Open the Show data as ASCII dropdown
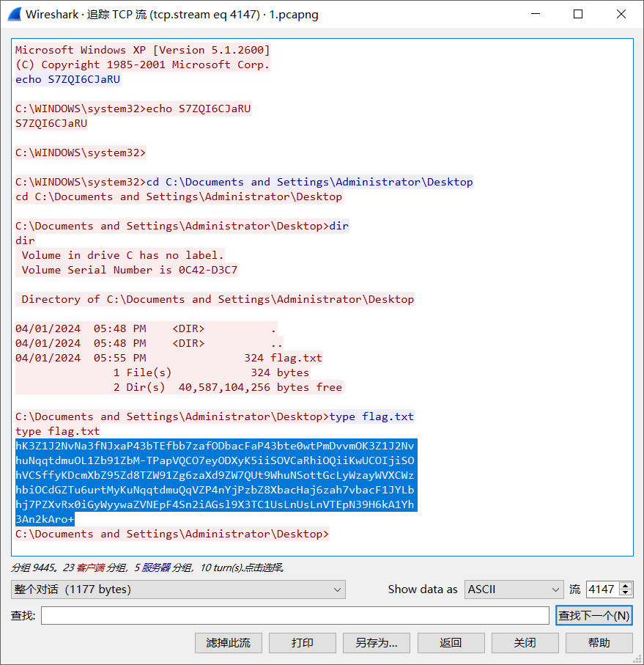644x665 pixels. [x=514, y=589]
